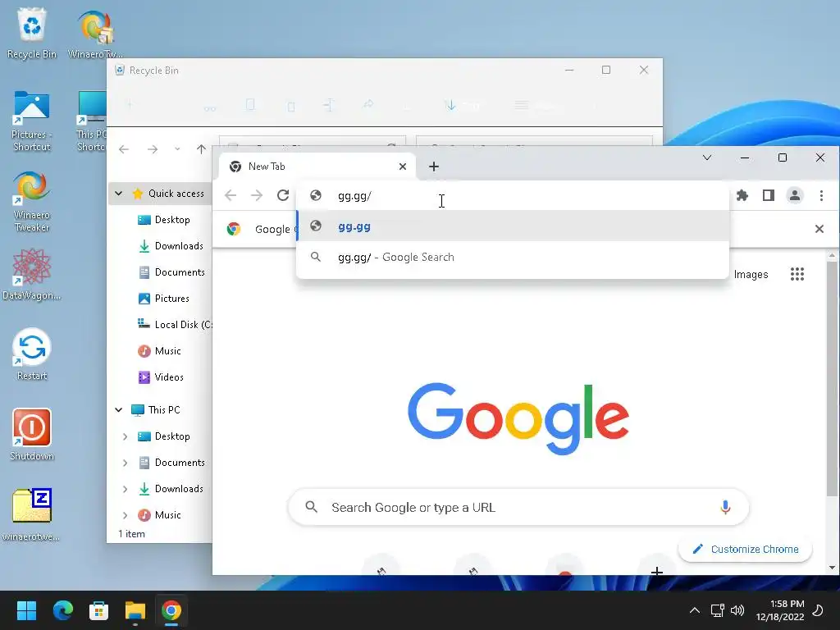Open clock showing 1:58 PM
The height and width of the screenshot is (630, 840).
click(x=780, y=610)
